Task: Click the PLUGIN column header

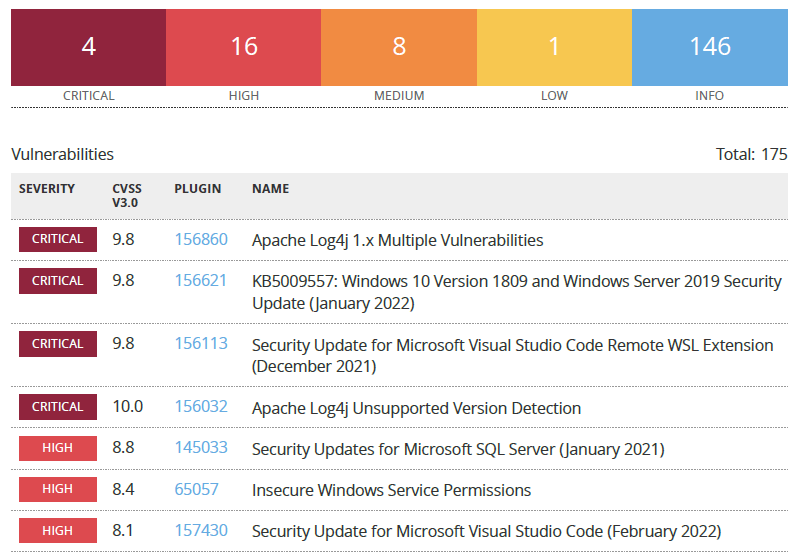Action: pos(197,189)
